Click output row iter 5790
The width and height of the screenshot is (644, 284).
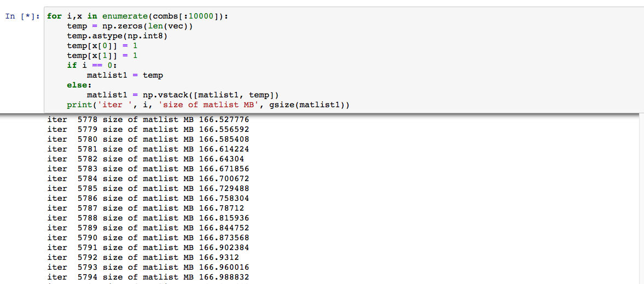[148, 238]
